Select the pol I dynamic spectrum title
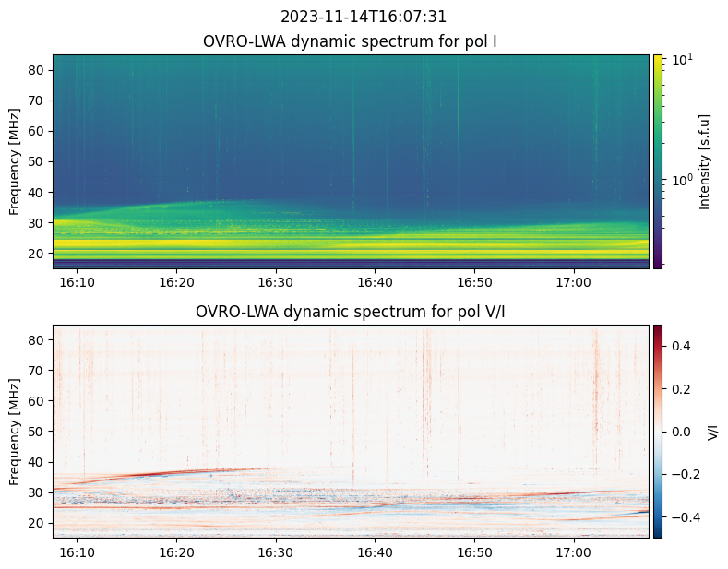728x569 pixels. (x=351, y=41)
